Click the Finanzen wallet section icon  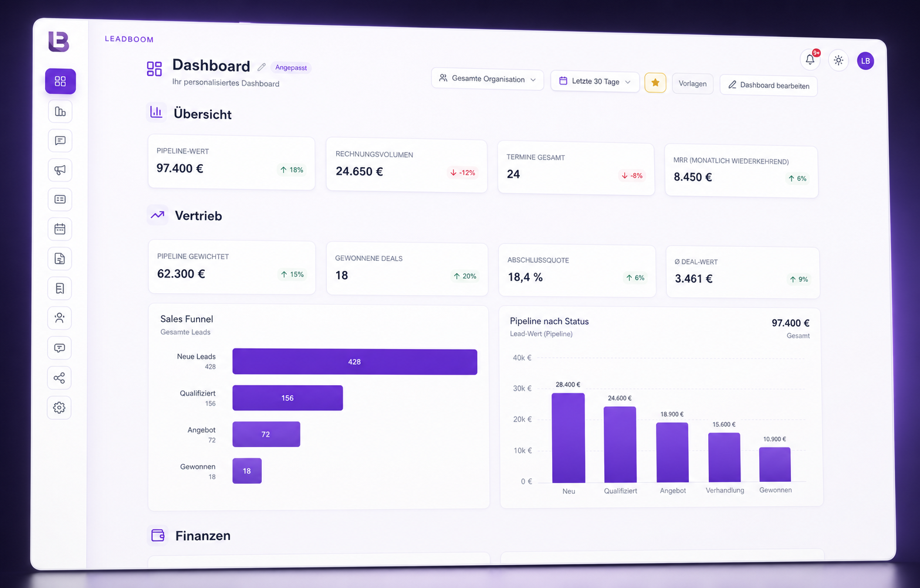point(158,535)
